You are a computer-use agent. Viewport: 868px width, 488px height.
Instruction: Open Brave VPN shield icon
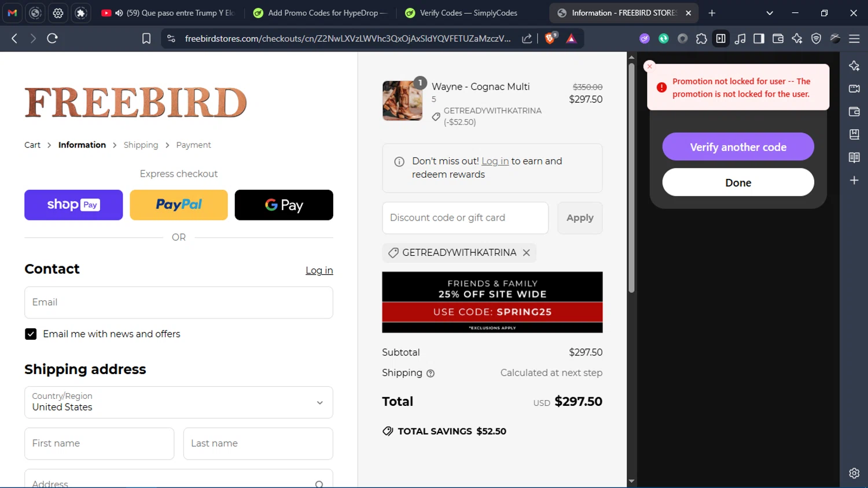[816, 38]
